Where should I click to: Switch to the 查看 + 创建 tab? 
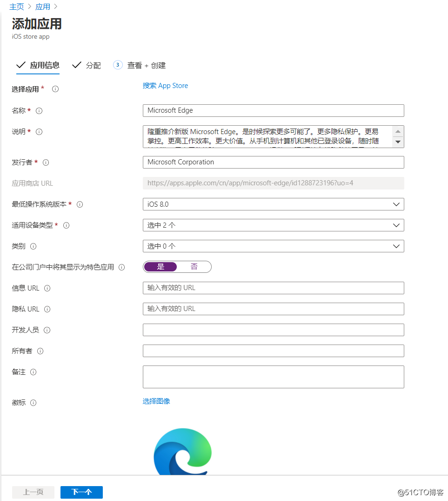click(140, 66)
